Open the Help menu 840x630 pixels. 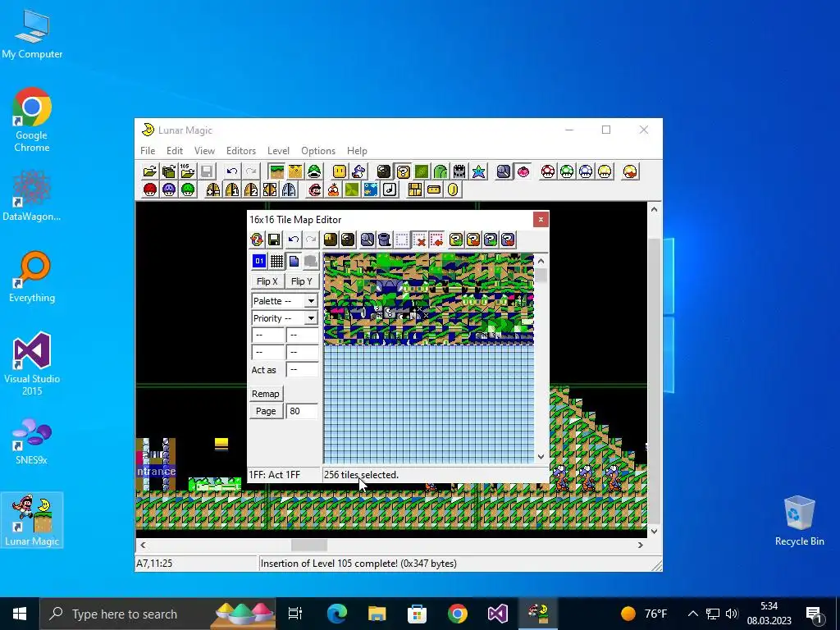tap(357, 151)
